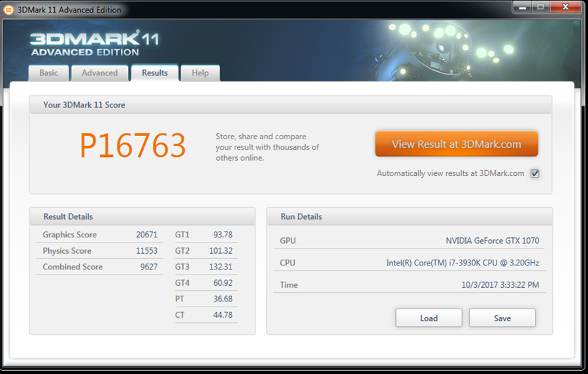
Task: Click the Time entry in Run Details
Action: [500, 285]
